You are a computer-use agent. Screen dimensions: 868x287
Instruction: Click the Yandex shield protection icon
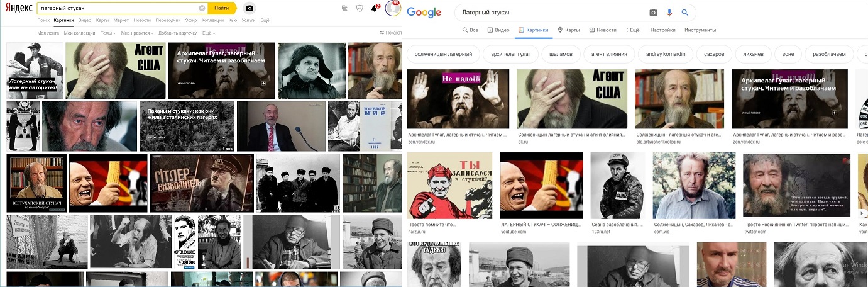pos(360,8)
